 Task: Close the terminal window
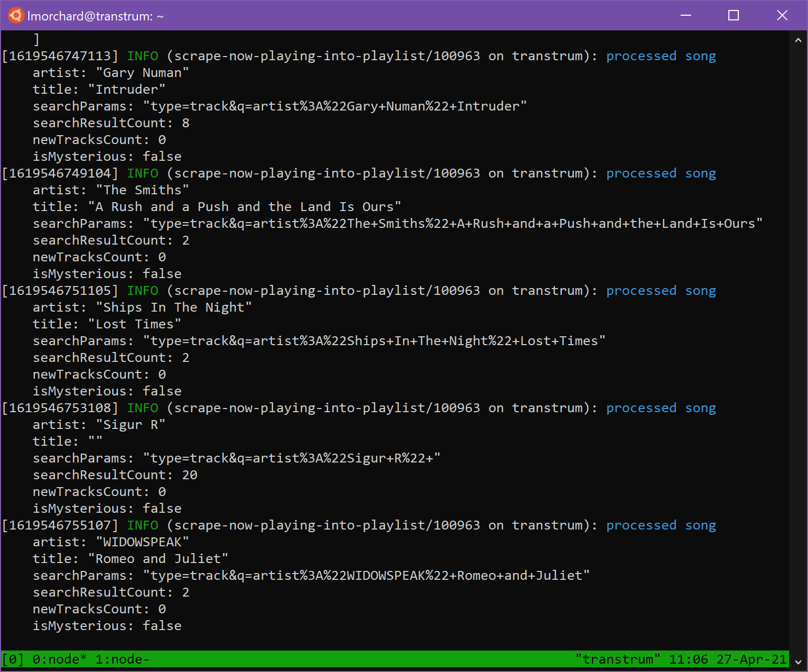[x=782, y=16]
